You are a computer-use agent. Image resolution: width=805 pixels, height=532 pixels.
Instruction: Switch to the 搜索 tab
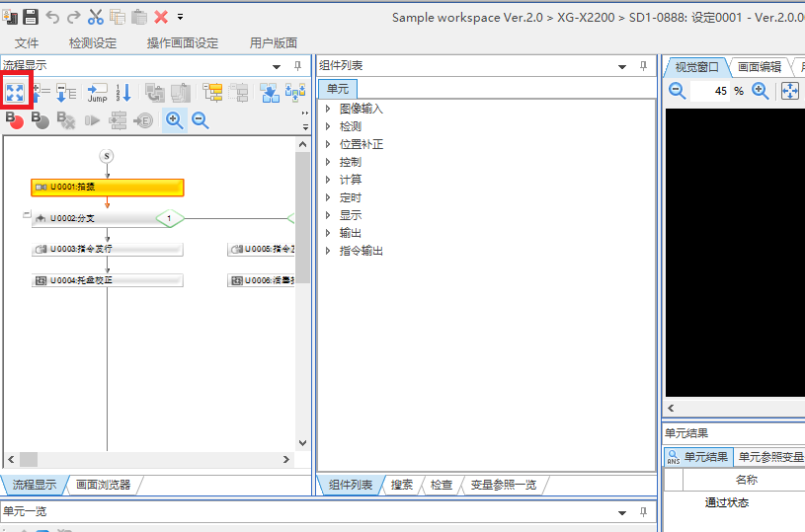click(402, 485)
